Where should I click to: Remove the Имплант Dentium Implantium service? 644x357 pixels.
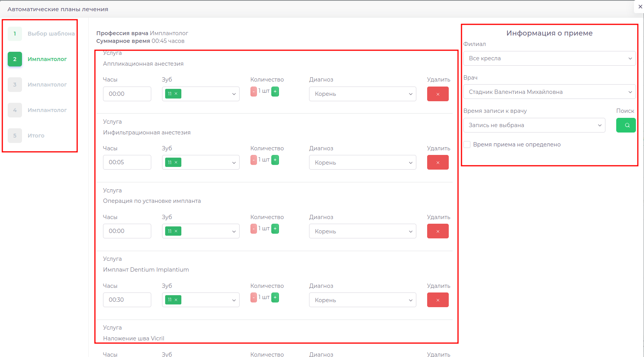[438, 300]
